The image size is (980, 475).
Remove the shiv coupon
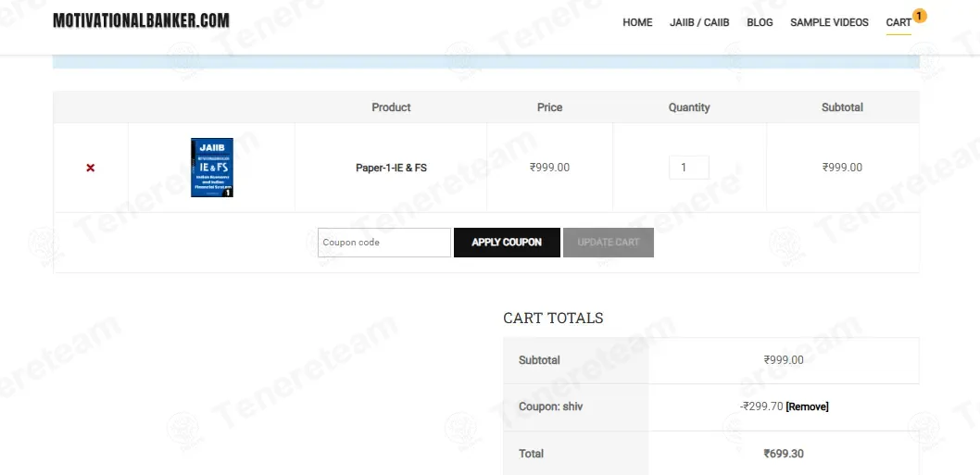[807, 406]
